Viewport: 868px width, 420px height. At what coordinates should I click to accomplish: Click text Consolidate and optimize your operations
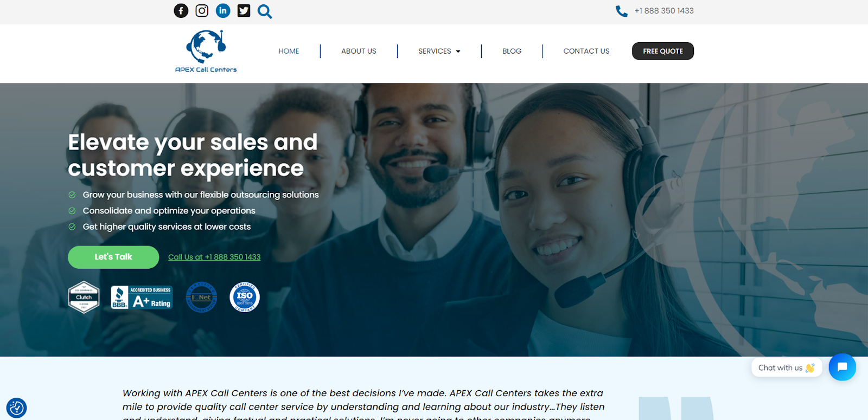(x=169, y=211)
